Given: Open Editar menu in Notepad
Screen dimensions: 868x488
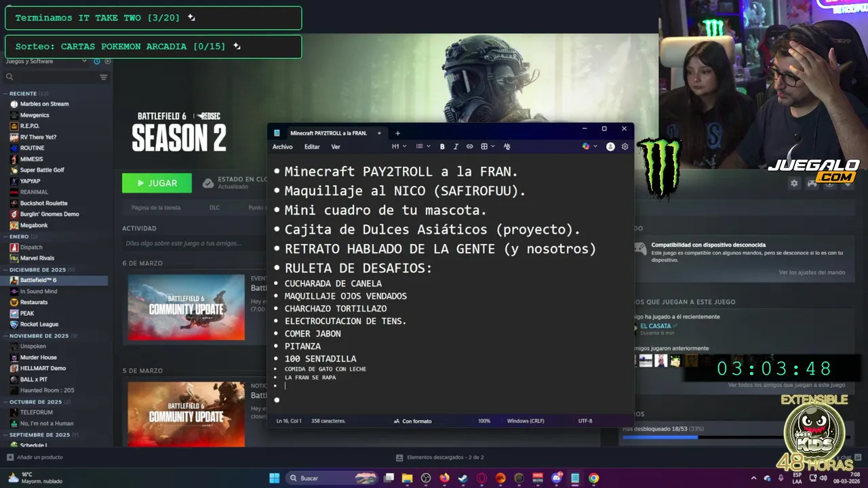Looking at the screenshot, I should (312, 146).
